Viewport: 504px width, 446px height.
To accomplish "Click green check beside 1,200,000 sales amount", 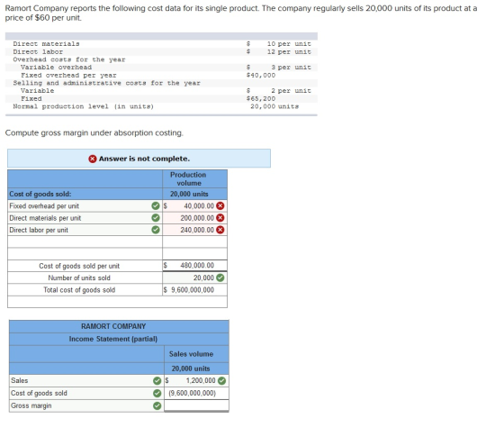I will click(x=221, y=380).
